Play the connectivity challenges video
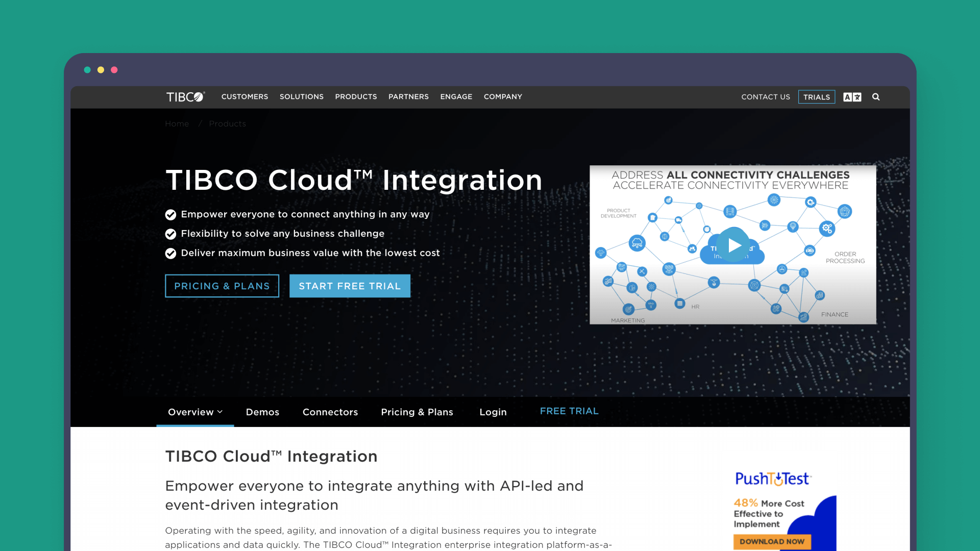Viewport: 980px width, 551px height. point(733,245)
